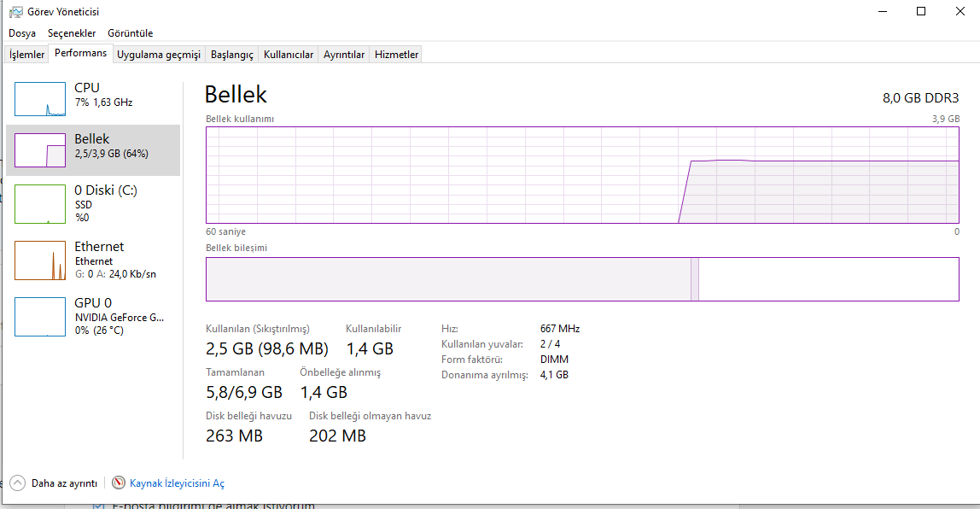This screenshot has height=509, width=980.
Task: Maximize the Görev Yöneticisi window
Action: (921, 11)
